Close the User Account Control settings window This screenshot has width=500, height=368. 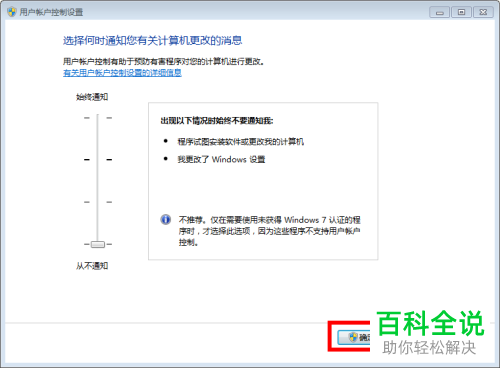point(483,12)
